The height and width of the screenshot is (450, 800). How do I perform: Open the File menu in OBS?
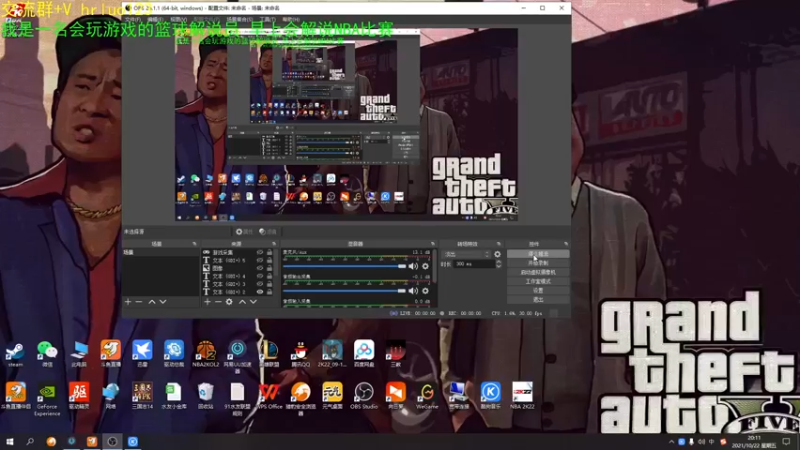click(133, 19)
